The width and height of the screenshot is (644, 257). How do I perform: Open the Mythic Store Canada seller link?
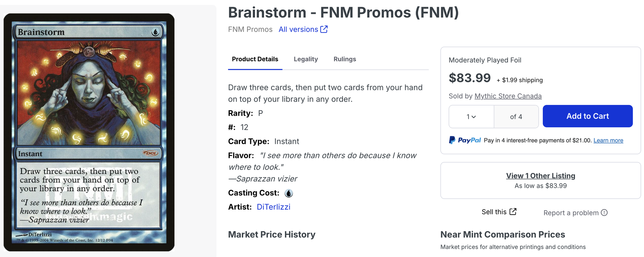pyautogui.click(x=508, y=96)
